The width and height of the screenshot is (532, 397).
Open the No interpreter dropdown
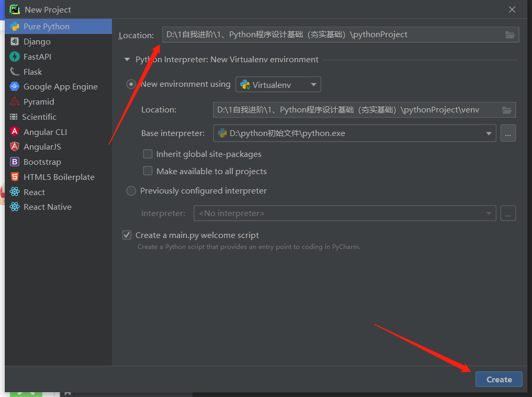(345, 213)
